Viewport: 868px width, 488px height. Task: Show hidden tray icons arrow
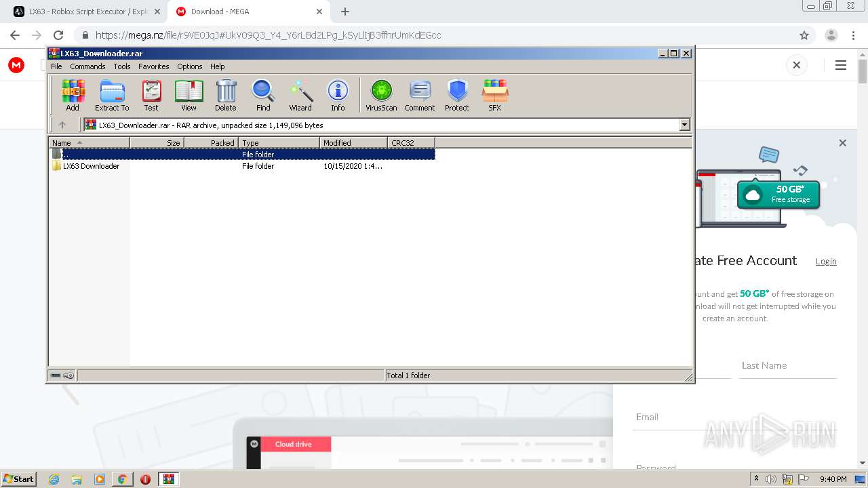[x=756, y=479]
